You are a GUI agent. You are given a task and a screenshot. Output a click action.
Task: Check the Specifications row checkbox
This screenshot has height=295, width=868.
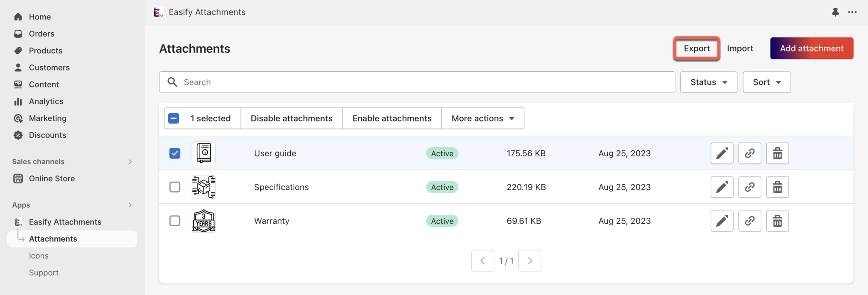click(x=175, y=187)
